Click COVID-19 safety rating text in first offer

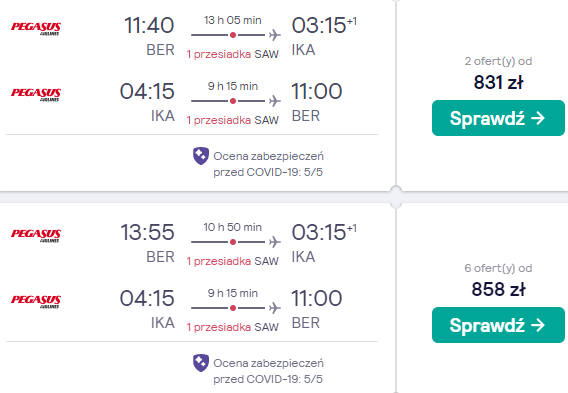[x=268, y=164]
